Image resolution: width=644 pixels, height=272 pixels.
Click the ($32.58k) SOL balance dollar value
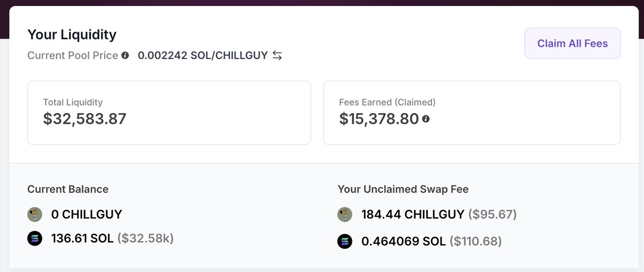[x=145, y=238]
